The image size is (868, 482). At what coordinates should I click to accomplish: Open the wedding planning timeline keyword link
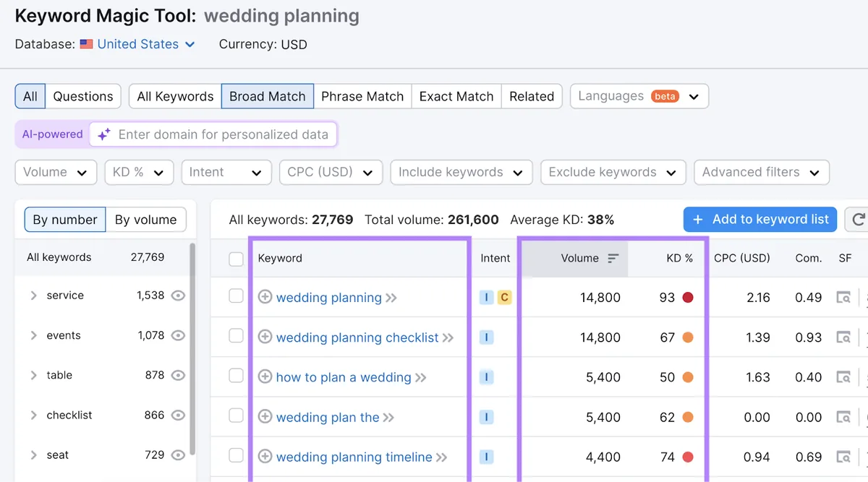pyautogui.click(x=354, y=457)
